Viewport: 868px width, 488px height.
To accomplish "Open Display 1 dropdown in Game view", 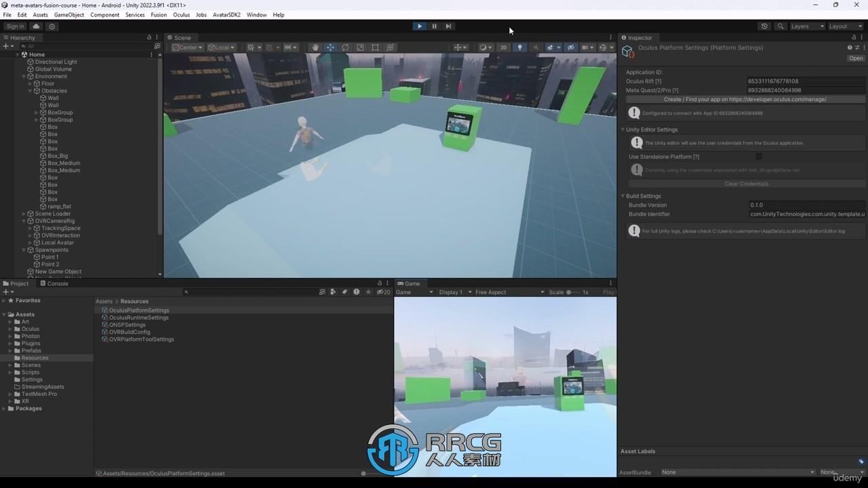I will click(x=455, y=292).
